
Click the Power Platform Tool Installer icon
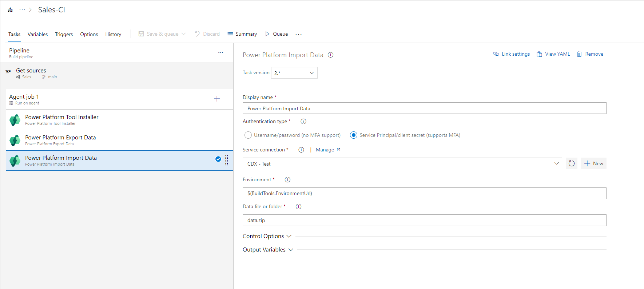15,120
